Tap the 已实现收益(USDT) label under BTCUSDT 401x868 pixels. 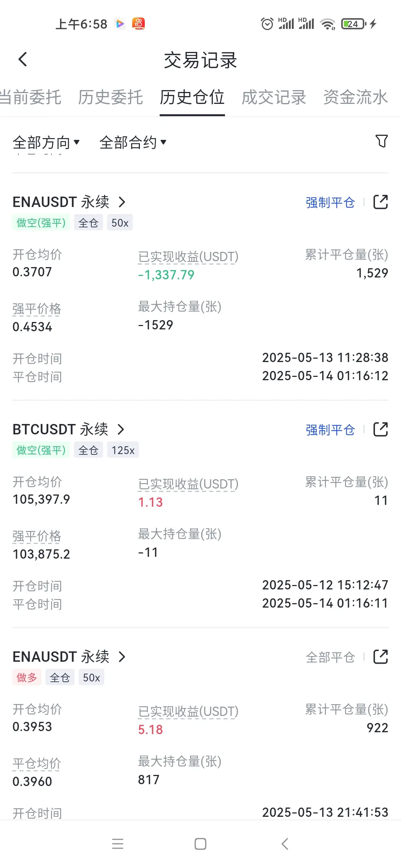point(188,484)
